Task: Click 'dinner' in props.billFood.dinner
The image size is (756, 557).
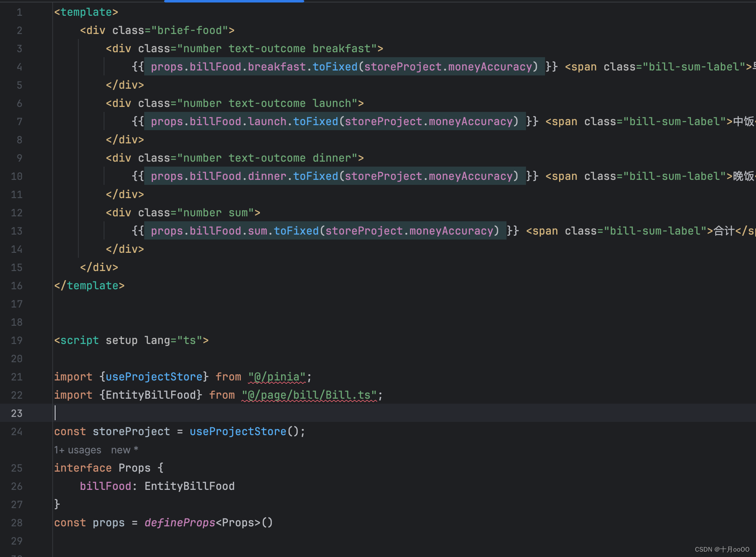Action: pyautogui.click(x=267, y=177)
